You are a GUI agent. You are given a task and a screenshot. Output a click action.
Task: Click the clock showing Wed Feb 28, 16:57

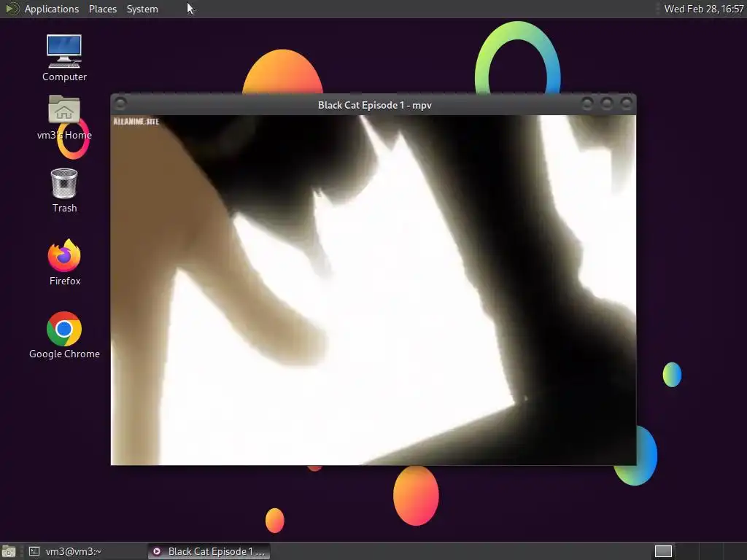(704, 9)
